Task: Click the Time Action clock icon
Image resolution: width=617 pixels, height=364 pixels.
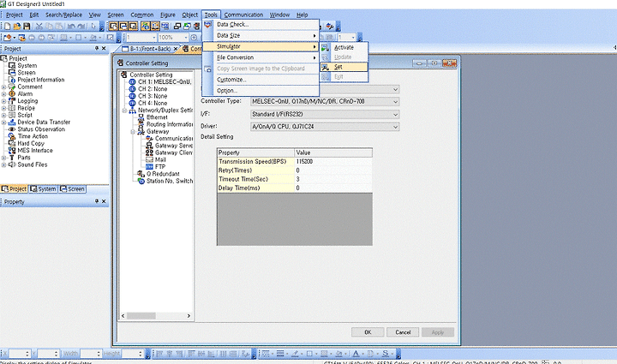Action: click(x=12, y=136)
